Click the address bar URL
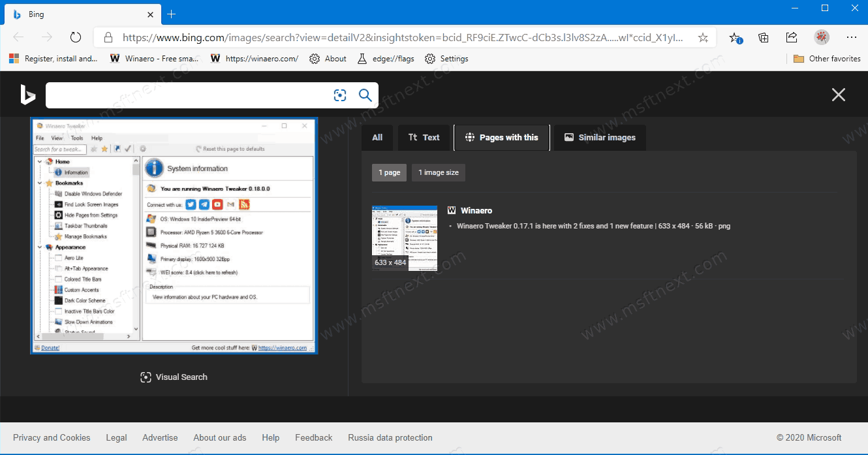868x455 pixels. click(x=403, y=38)
